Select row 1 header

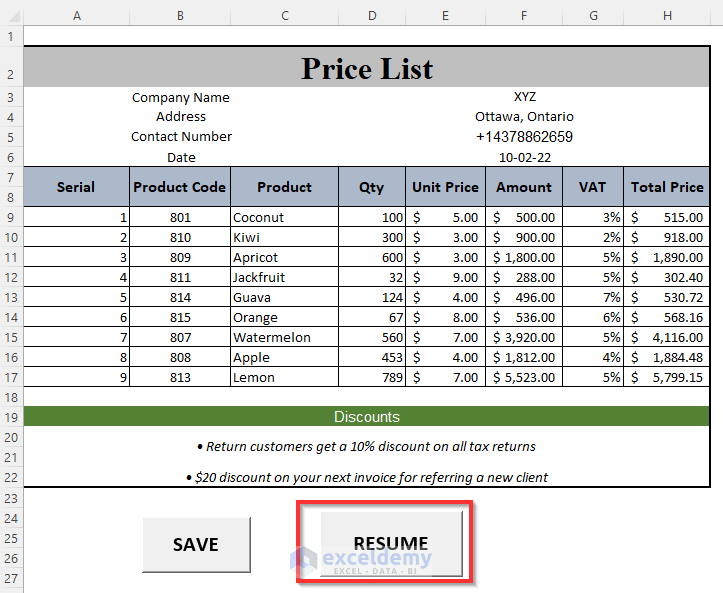(11, 36)
